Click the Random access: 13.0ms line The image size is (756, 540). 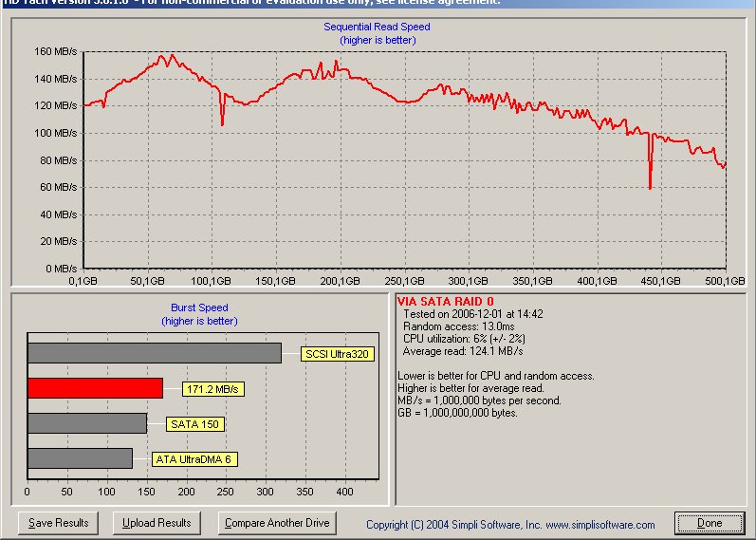(x=458, y=326)
